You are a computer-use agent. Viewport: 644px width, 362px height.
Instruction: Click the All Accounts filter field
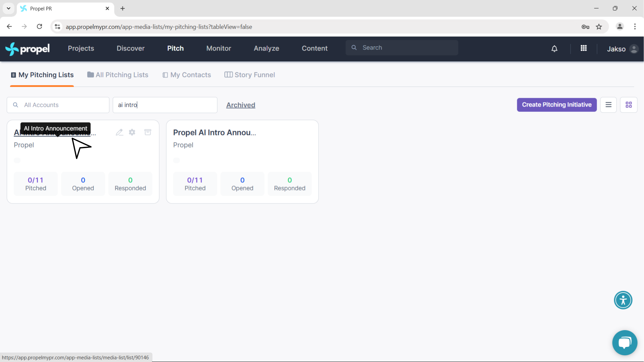(x=58, y=105)
